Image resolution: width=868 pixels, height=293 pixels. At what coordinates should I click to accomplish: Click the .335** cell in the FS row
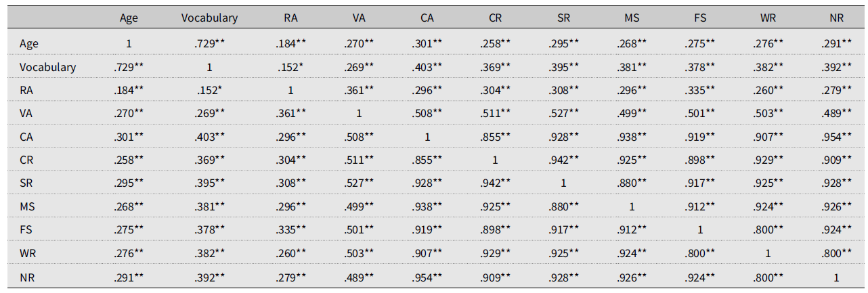pyautogui.click(x=291, y=231)
